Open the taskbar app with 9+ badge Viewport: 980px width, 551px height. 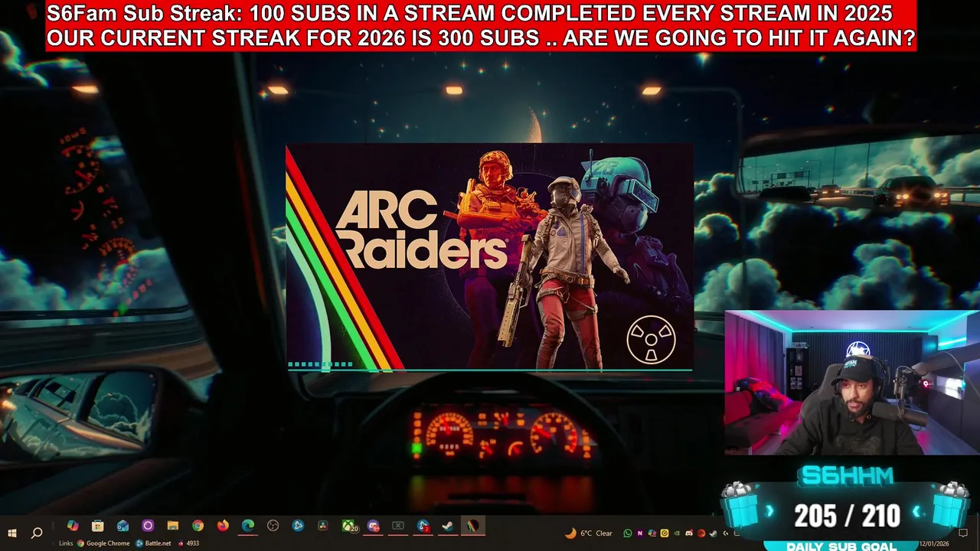tap(373, 526)
